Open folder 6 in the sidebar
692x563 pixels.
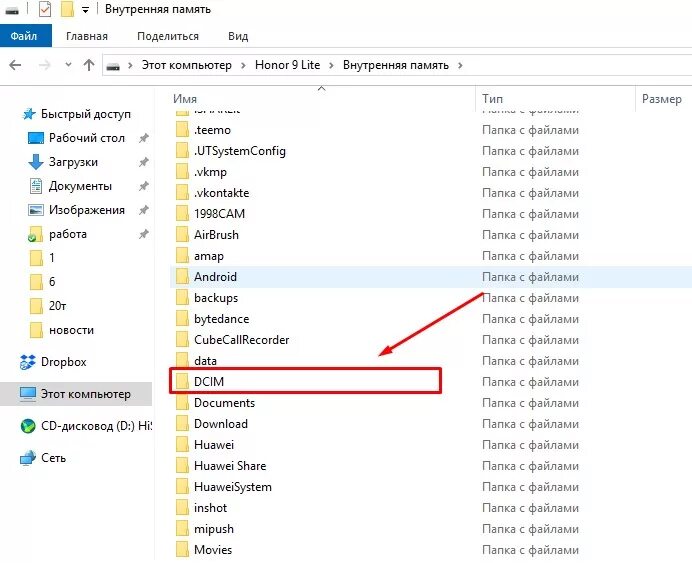(42, 282)
